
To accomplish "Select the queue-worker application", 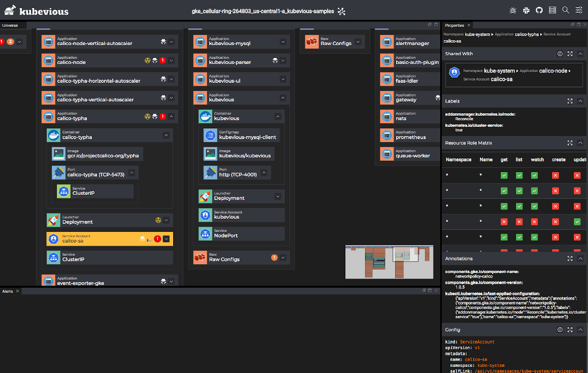I will 410,154.
